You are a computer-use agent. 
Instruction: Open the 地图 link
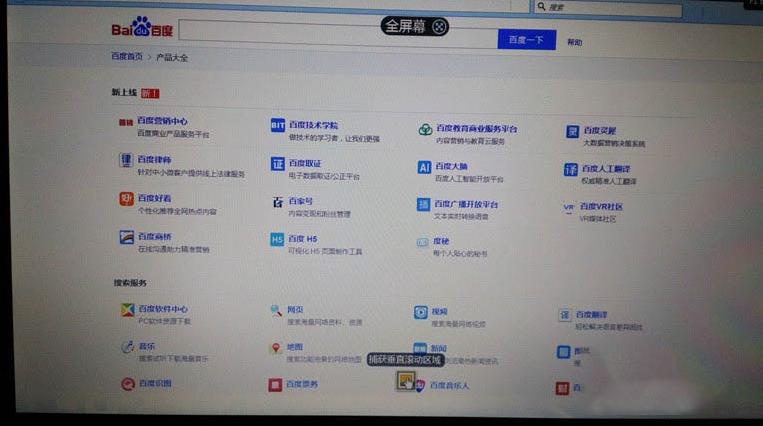pos(295,347)
